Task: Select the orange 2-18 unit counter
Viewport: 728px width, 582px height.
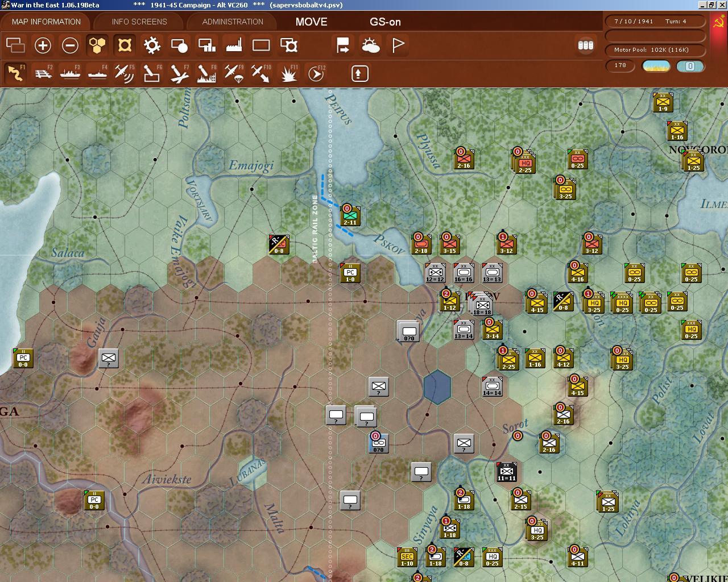Action: point(421,245)
